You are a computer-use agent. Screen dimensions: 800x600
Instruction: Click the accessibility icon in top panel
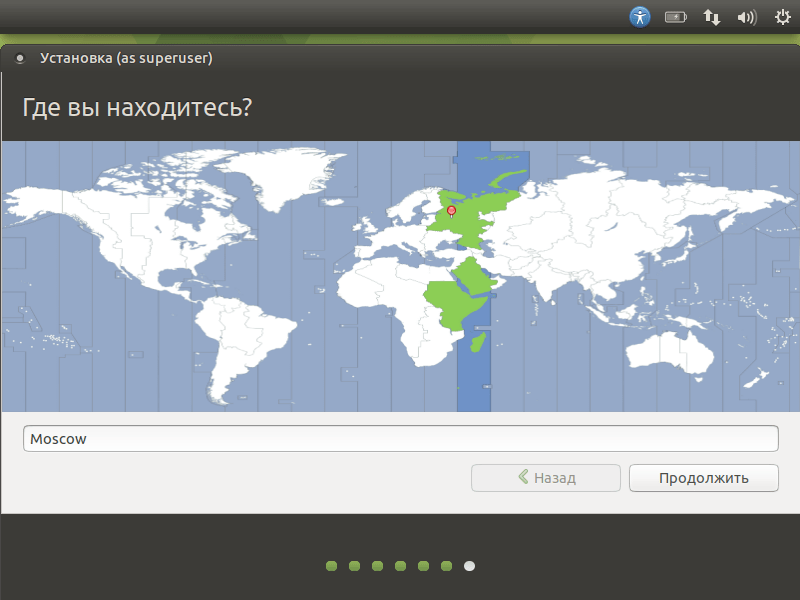(640, 16)
